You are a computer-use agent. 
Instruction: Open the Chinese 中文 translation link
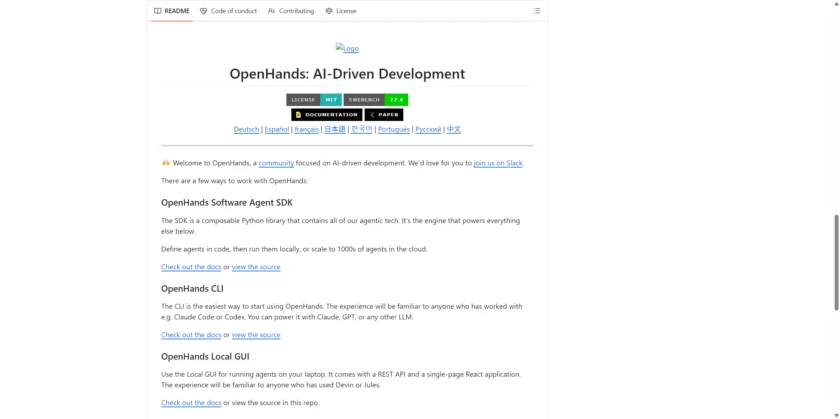(x=454, y=130)
